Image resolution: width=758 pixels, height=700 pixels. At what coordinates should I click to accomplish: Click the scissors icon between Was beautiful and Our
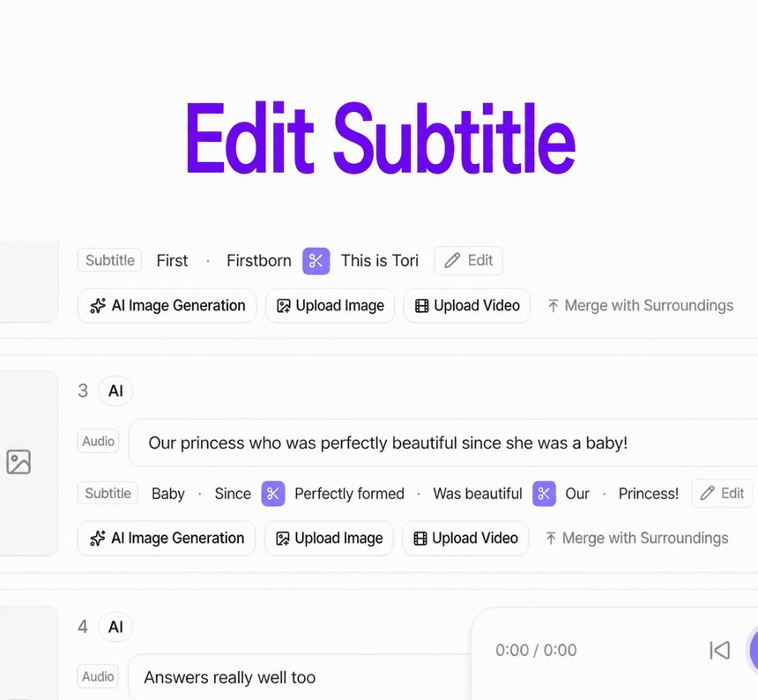[x=544, y=494]
